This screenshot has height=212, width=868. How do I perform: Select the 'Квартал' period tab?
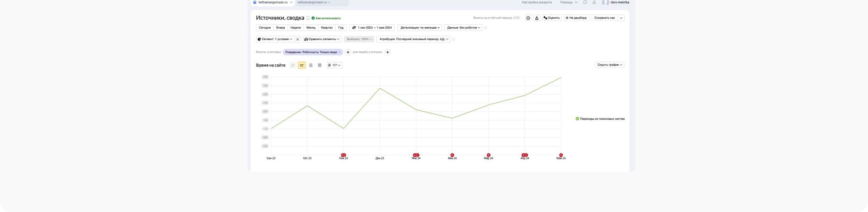tap(327, 28)
